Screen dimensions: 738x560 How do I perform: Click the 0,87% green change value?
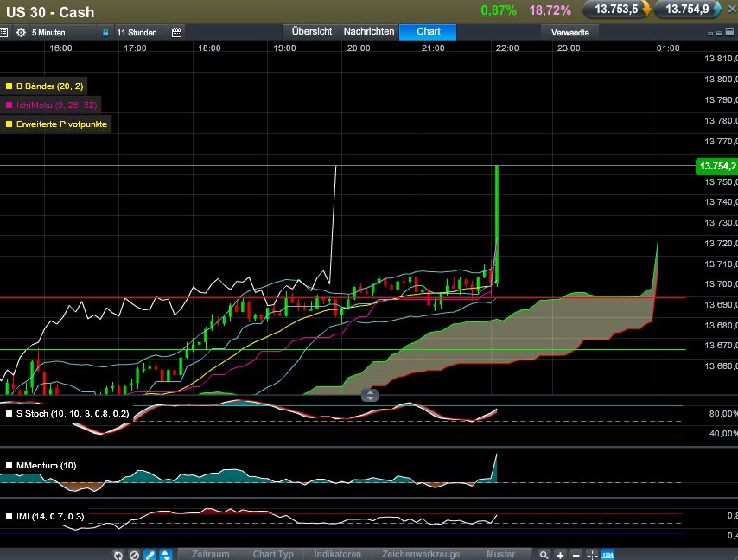[x=499, y=10]
